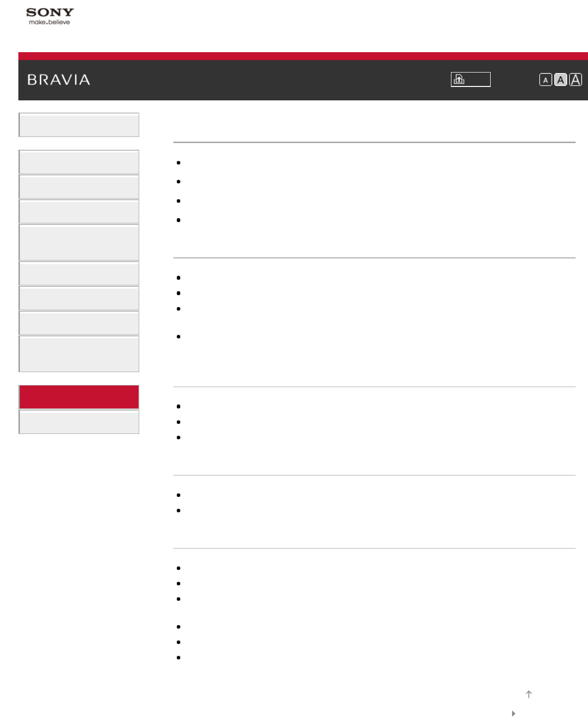Click the last bullet in the bottom content section
This screenshot has height=719, width=588.
pyautogui.click(x=178, y=658)
